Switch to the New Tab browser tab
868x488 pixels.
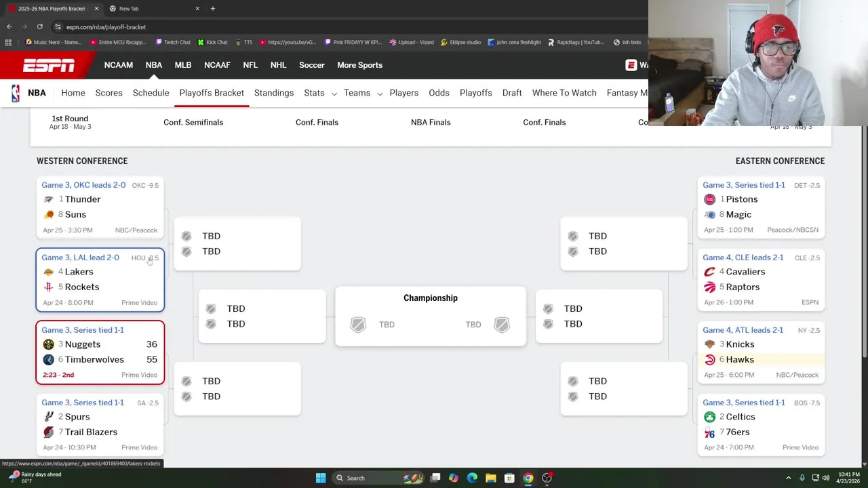[x=155, y=8]
